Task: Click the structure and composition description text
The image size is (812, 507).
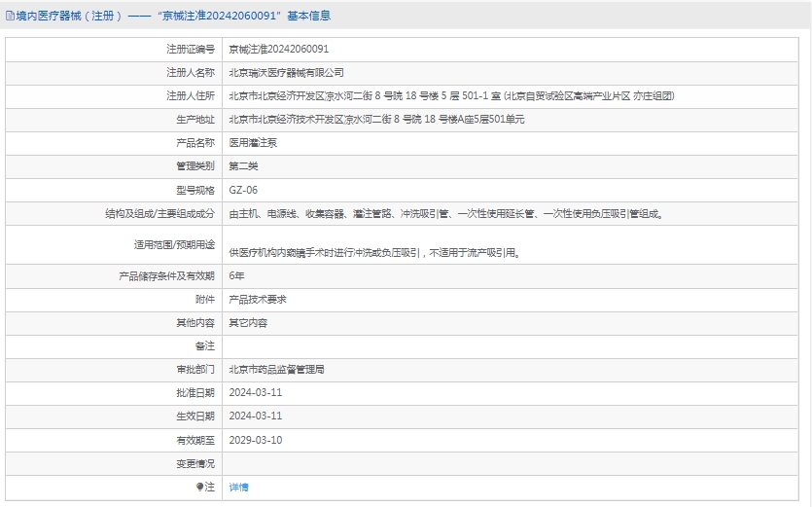Action: [446, 213]
